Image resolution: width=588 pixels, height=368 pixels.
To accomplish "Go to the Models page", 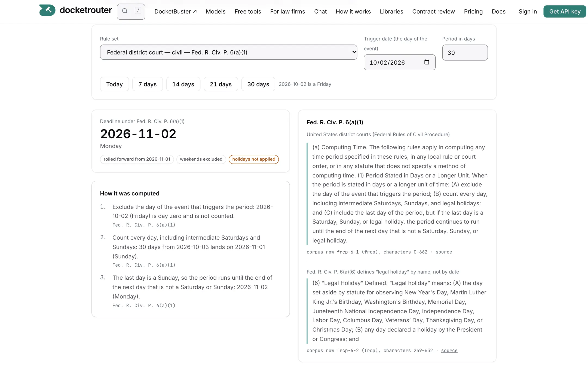I will coord(216,11).
